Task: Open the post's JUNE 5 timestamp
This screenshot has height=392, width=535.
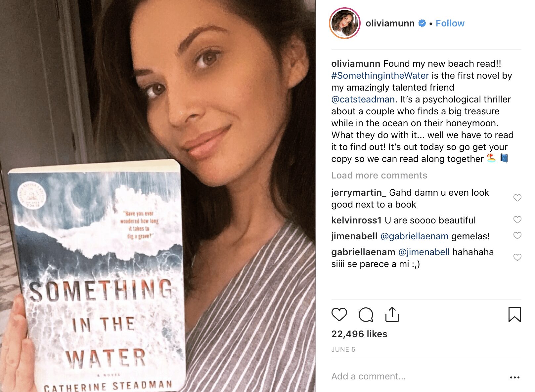Action: pos(343,349)
